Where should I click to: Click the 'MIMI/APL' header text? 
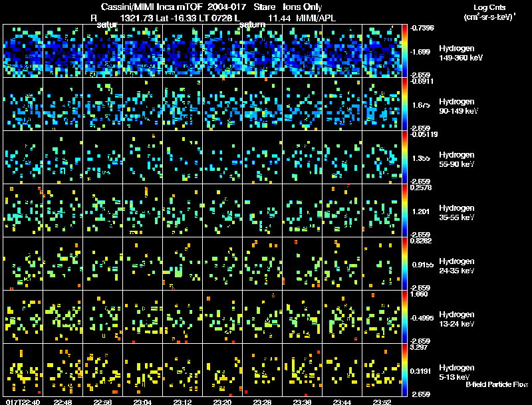click(x=315, y=19)
